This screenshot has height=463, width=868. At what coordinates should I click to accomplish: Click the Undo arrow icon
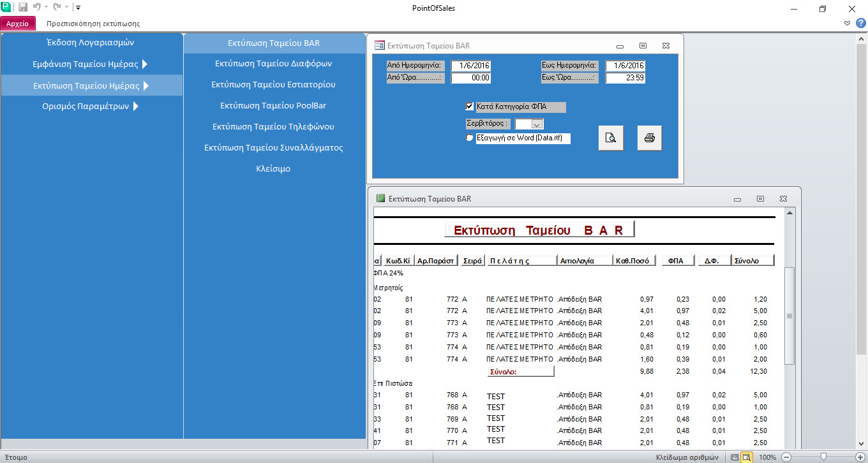(38, 8)
